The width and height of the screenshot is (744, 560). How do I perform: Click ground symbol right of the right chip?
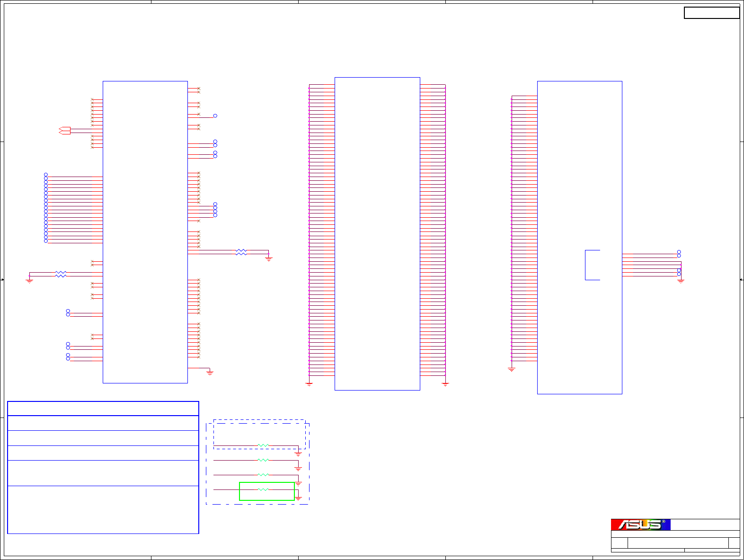(x=681, y=281)
